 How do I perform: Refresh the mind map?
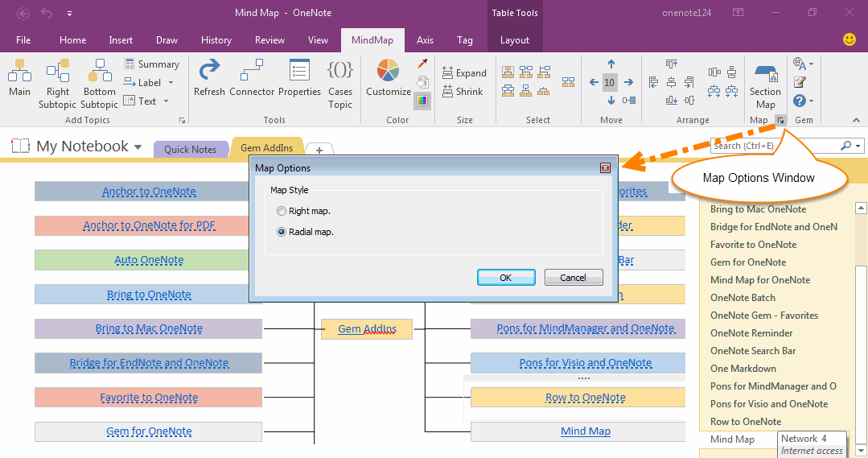(x=209, y=78)
